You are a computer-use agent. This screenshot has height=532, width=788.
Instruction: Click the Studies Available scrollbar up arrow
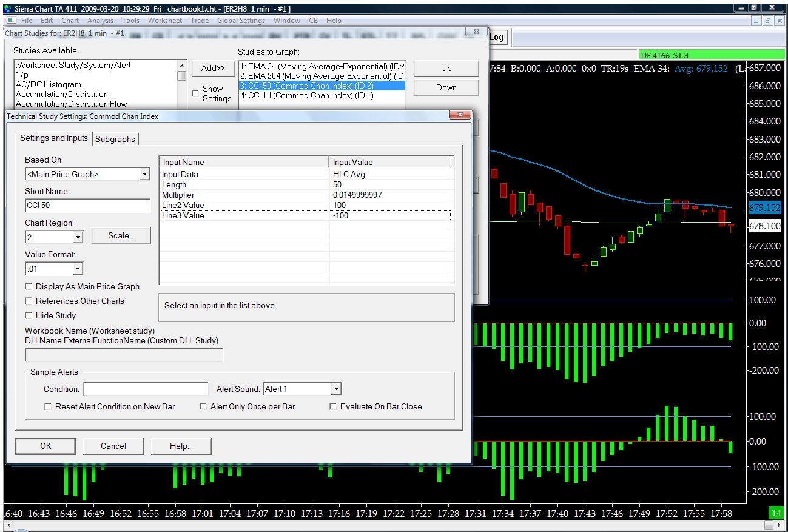(182, 65)
